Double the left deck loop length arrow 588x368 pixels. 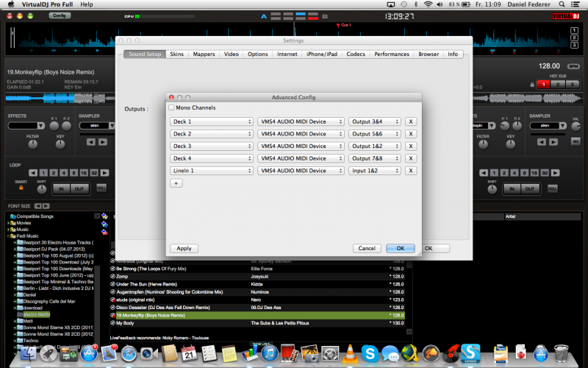[x=104, y=173]
